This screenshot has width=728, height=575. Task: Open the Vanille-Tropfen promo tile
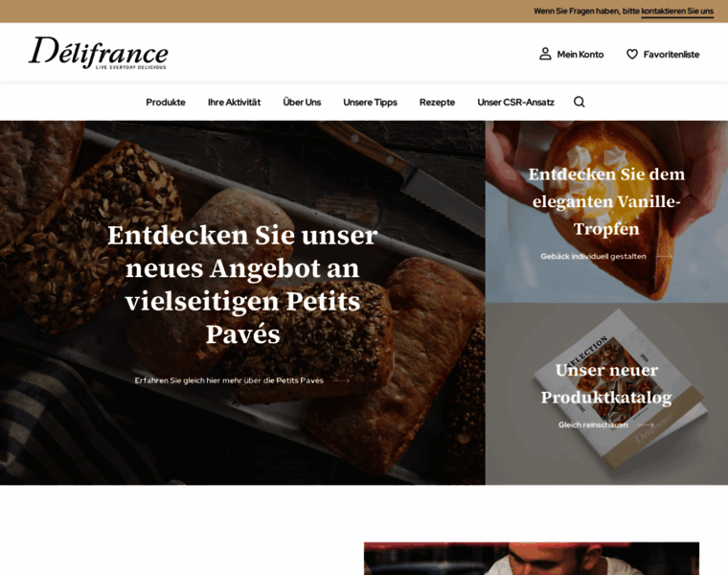tap(606, 212)
